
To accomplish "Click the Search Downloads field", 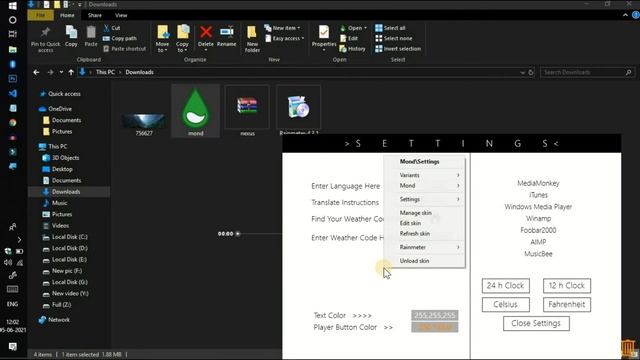I will click(x=587, y=72).
